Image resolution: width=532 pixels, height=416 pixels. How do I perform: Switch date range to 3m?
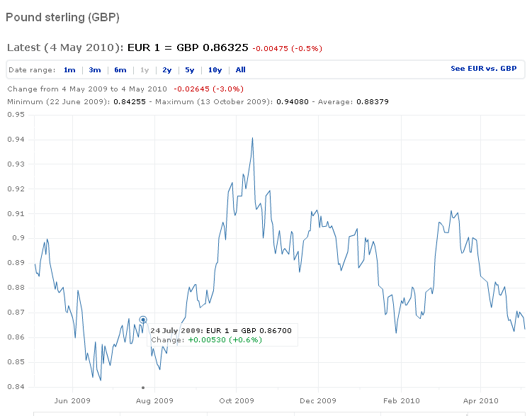tap(95, 70)
